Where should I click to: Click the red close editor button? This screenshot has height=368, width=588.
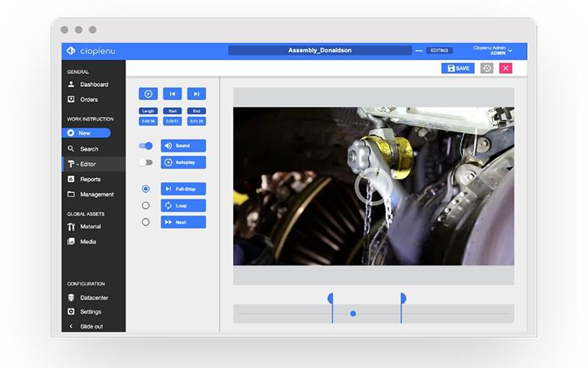coord(506,68)
